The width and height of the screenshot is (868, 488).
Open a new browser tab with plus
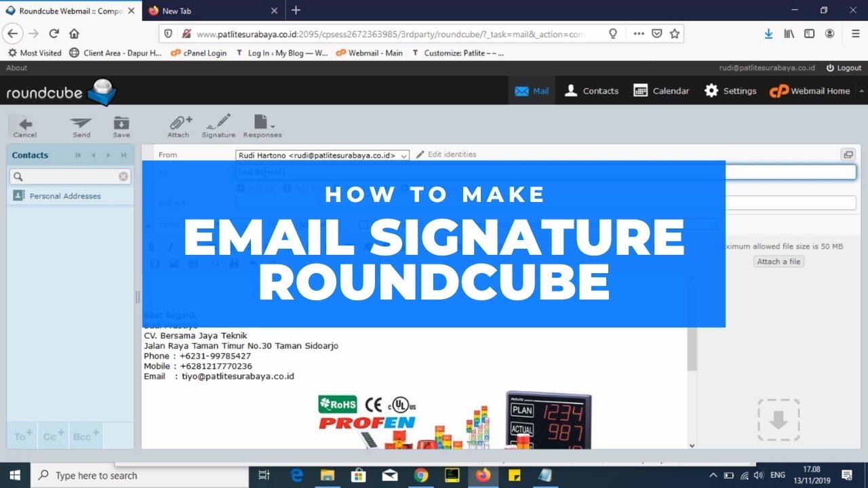tap(296, 10)
